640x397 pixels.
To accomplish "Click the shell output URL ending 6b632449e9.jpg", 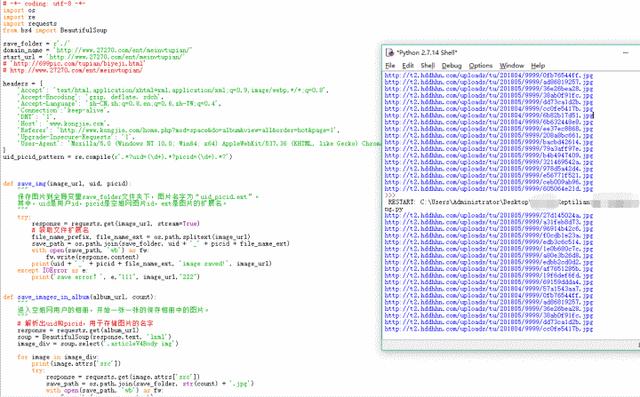I will tap(489, 122).
